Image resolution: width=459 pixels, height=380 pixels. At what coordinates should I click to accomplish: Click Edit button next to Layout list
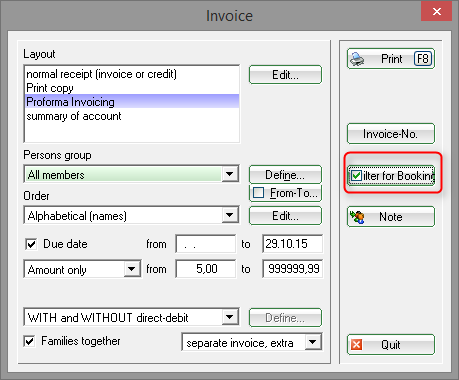pyautogui.click(x=285, y=75)
